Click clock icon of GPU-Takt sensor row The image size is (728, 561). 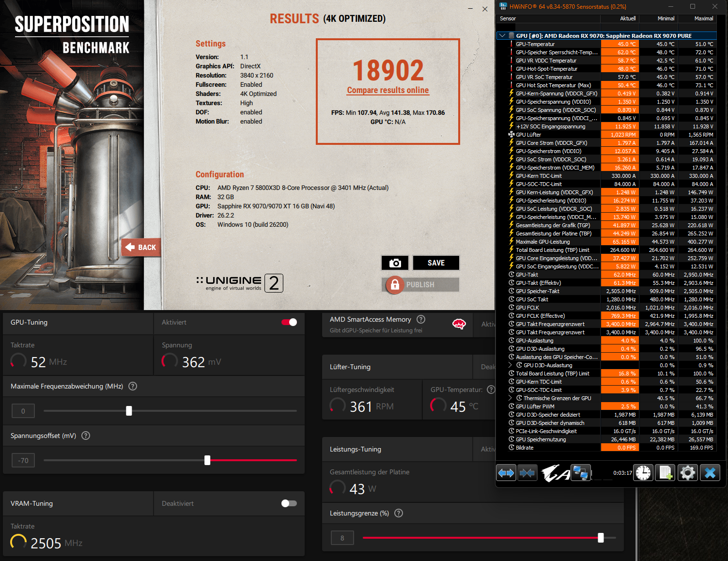511,275
